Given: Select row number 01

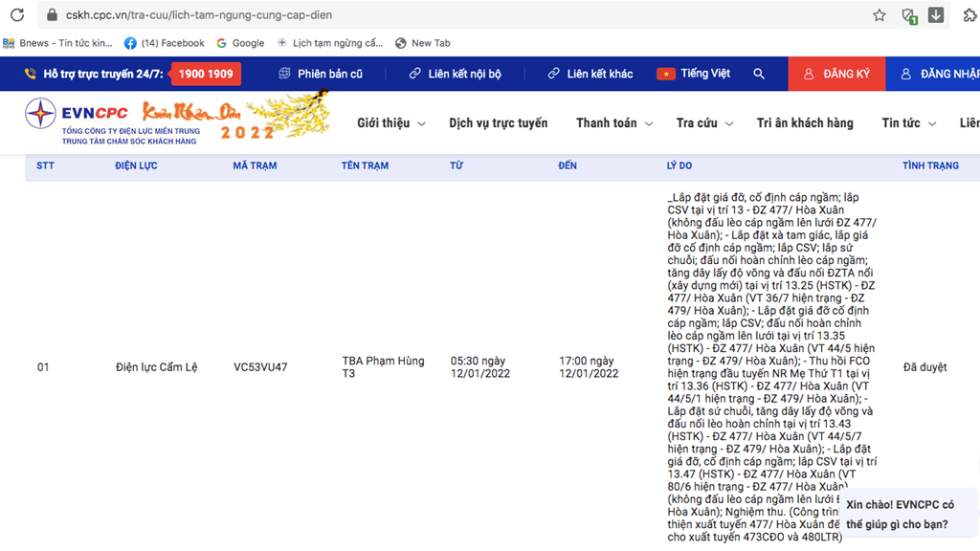Looking at the screenshot, I should click(42, 367).
